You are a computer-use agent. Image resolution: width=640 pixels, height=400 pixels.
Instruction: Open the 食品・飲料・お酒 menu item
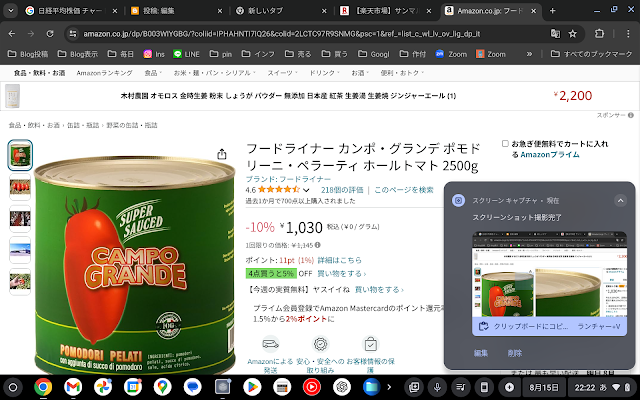point(40,73)
